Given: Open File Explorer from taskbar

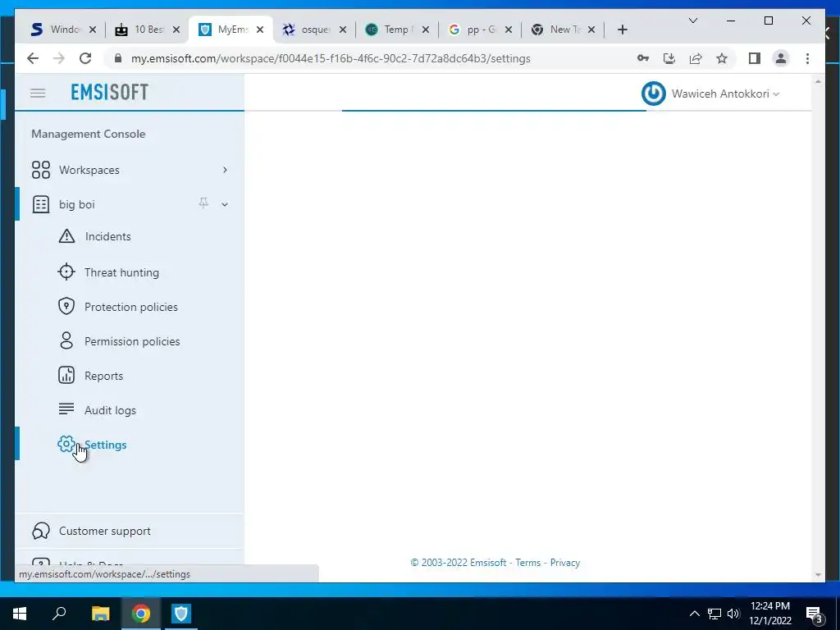Looking at the screenshot, I should tap(100, 614).
